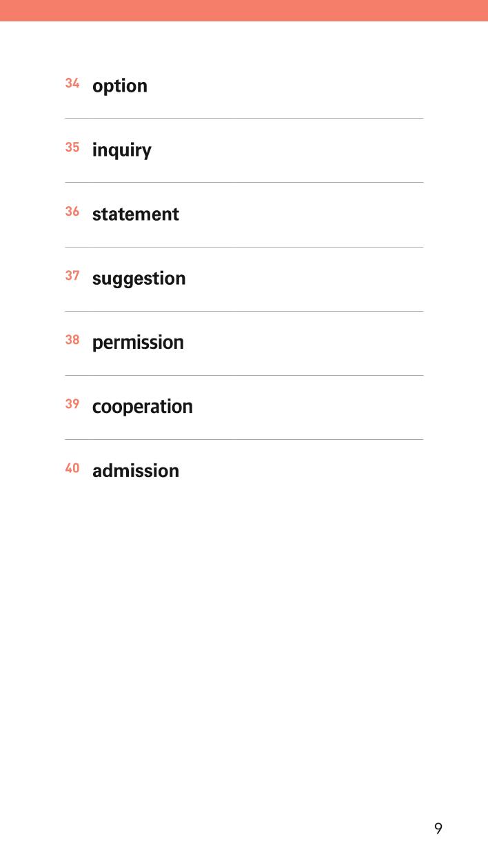Select the word "suggestion"

coord(139,279)
